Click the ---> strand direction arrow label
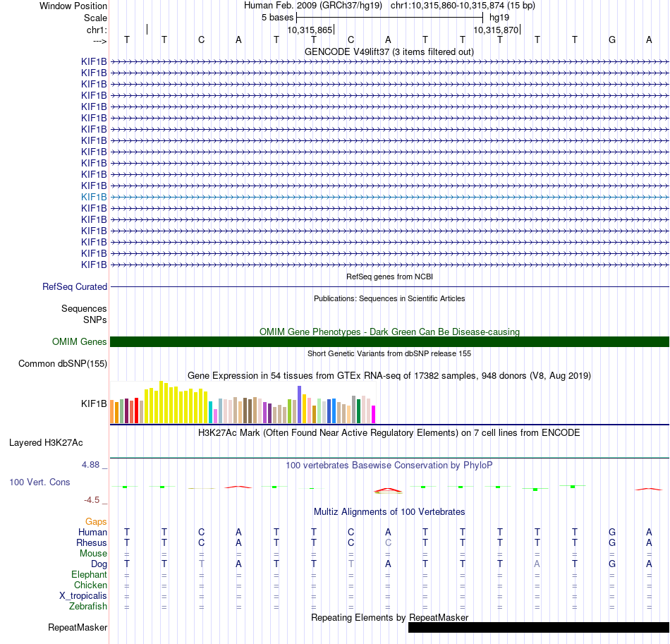Screen dimensions: 670x644 [x=99, y=41]
